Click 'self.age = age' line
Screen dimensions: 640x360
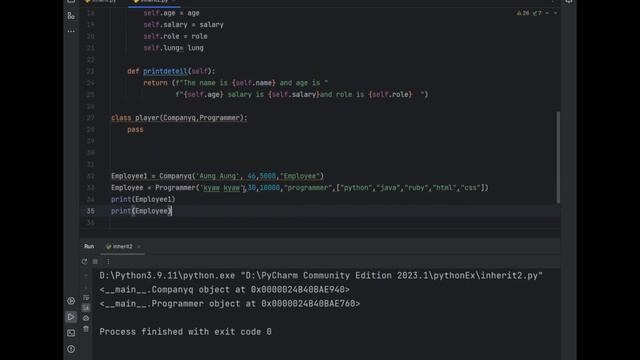click(171, 13)
